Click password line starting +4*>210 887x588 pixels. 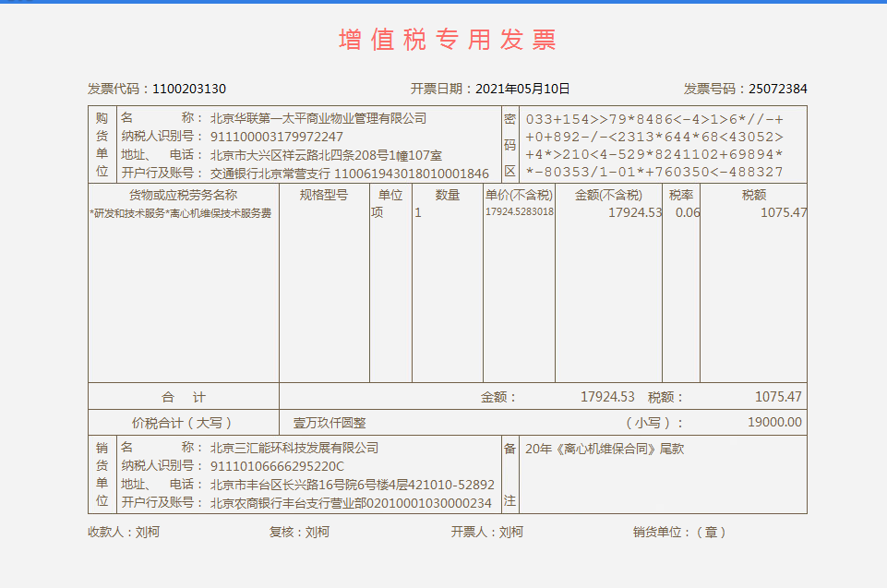click(x=654, y=154)
